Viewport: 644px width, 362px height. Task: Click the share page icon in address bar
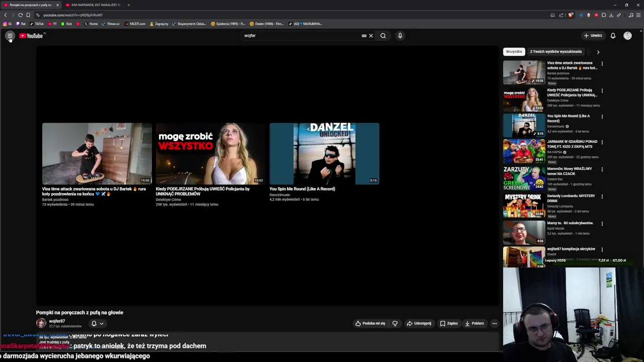tap(561, 15)
